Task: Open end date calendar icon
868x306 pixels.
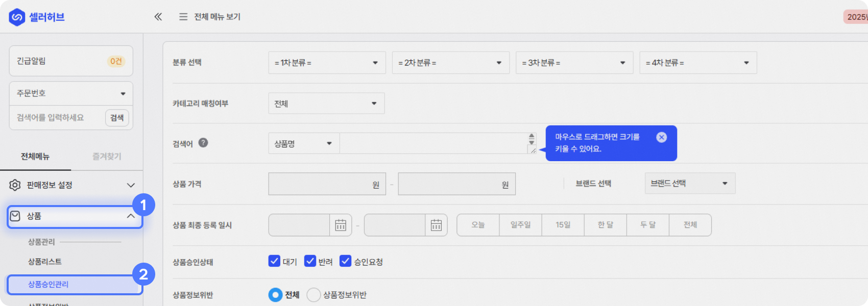Action: click(x=436, y=225)
